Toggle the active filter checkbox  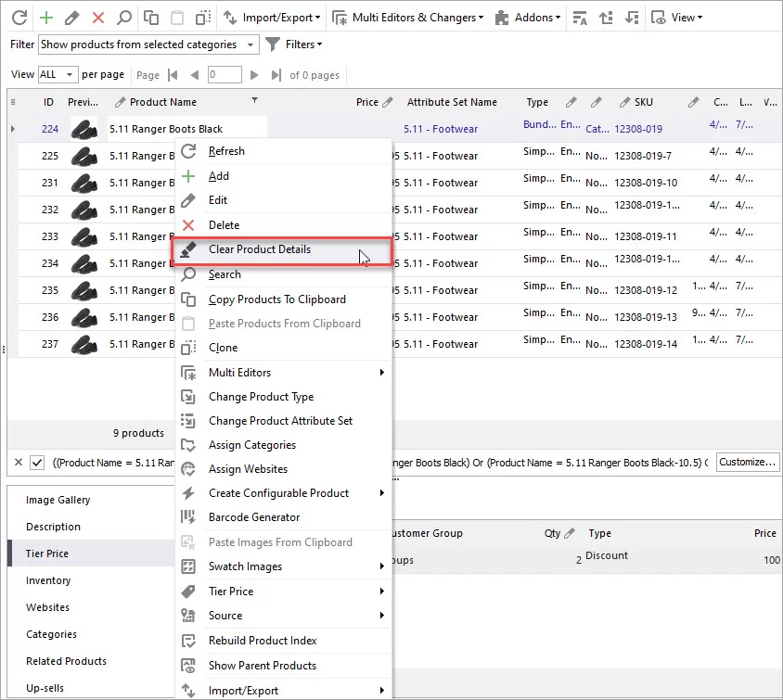point(37,463)
